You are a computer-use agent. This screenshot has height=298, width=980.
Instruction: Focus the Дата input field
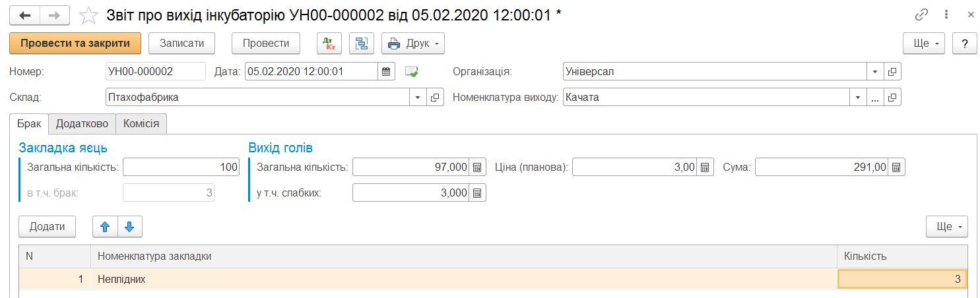311,71
